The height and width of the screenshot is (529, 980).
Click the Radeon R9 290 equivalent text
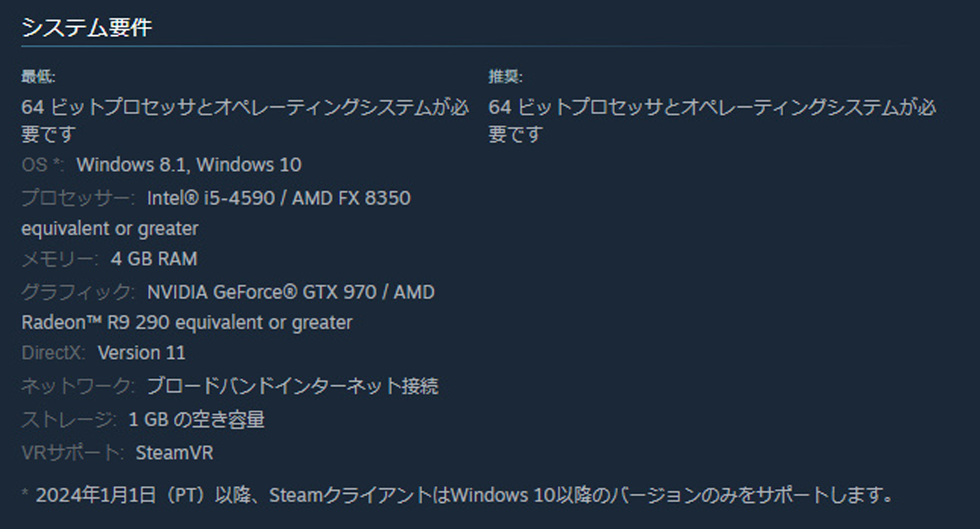[187, 322]
